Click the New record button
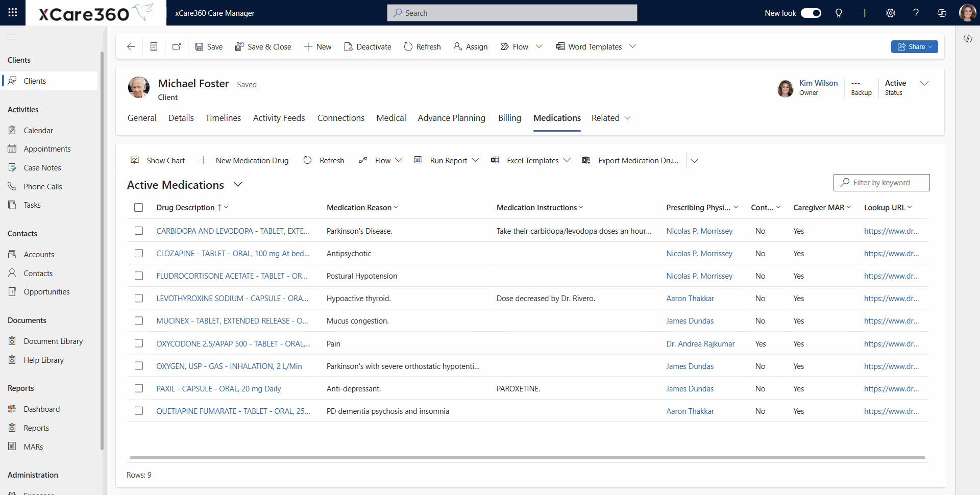The width and height of the screenshot is (980, 495). pos(317,46)
